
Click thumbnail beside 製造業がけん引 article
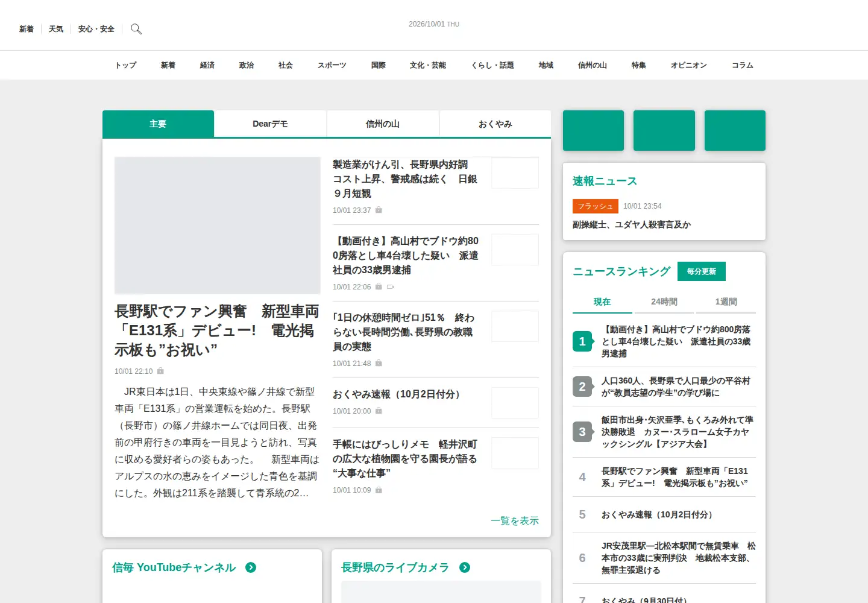pos(515,173)
